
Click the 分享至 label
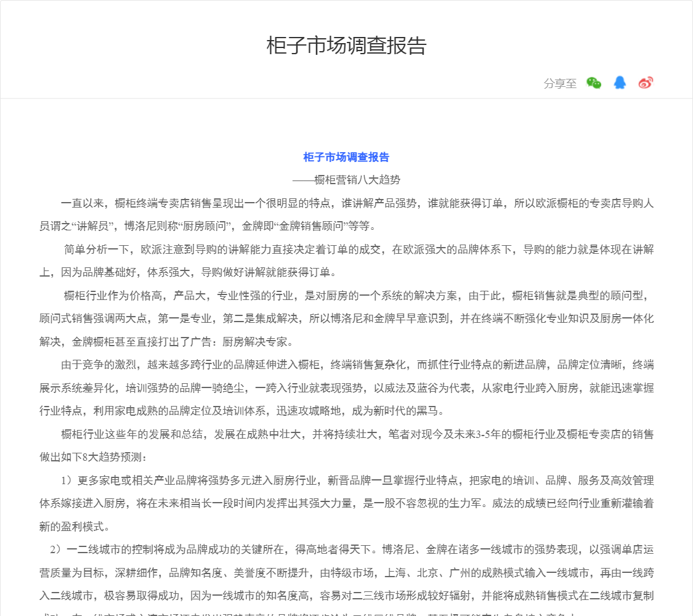[x=560, y=83]
